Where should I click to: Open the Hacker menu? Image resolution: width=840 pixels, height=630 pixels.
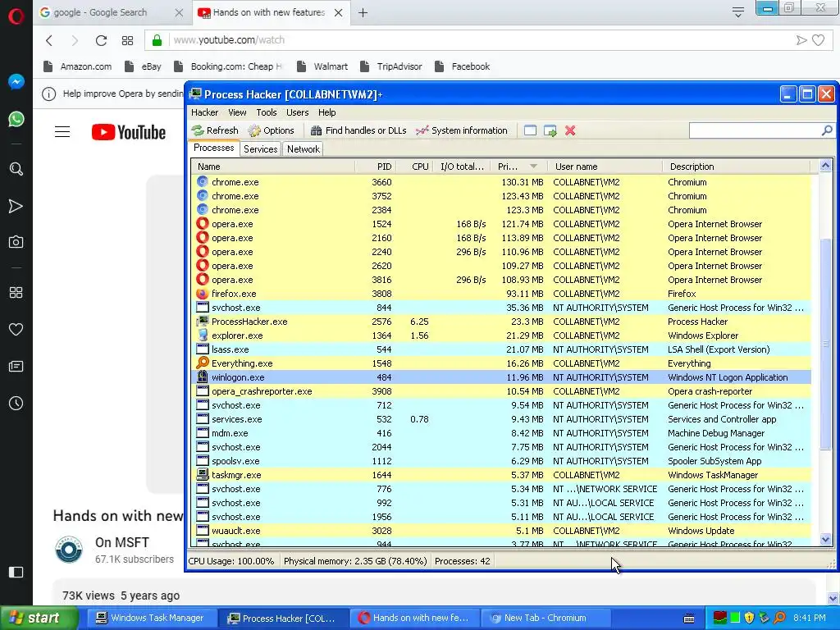point(204,112)
